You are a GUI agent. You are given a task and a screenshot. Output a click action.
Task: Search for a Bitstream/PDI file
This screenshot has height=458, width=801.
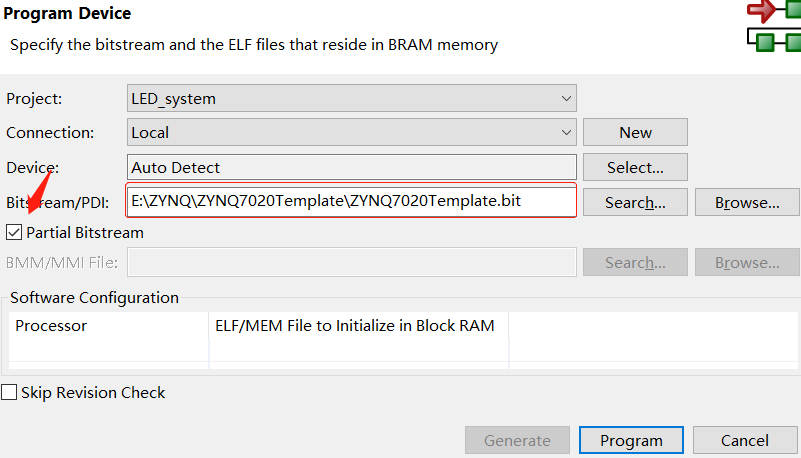click(x=635, y=202)
